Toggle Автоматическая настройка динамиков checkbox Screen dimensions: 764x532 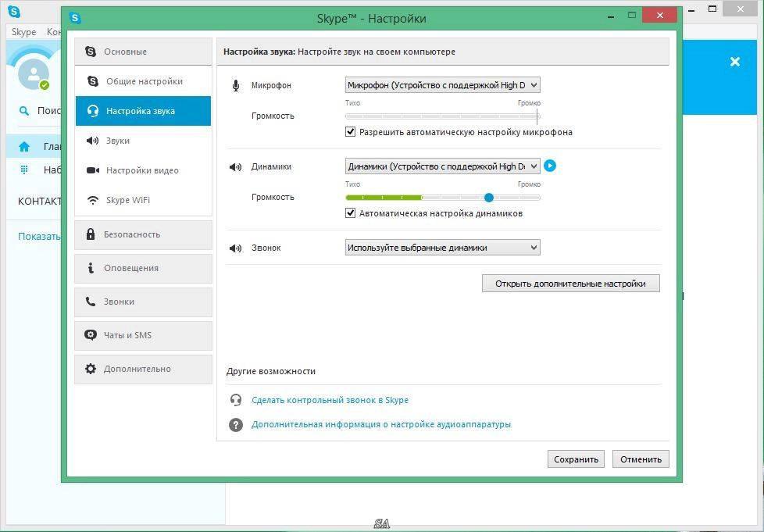coord(350,213)
